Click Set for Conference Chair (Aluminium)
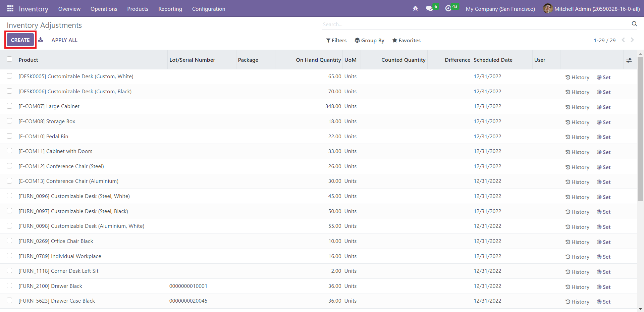The width and height of the screenshot is (644, 312). (604, 182)
